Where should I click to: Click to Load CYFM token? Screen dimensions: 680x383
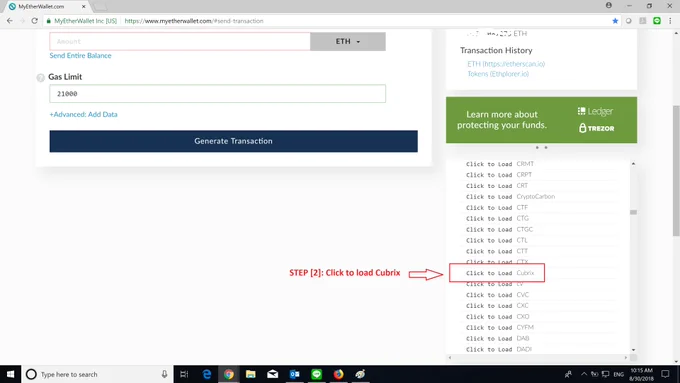tap(500, 327)
